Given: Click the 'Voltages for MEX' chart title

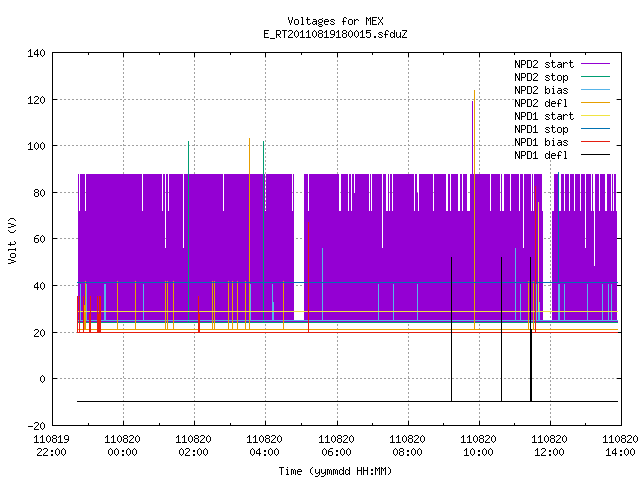Looking at the screenshot, I should click(335, 21).
